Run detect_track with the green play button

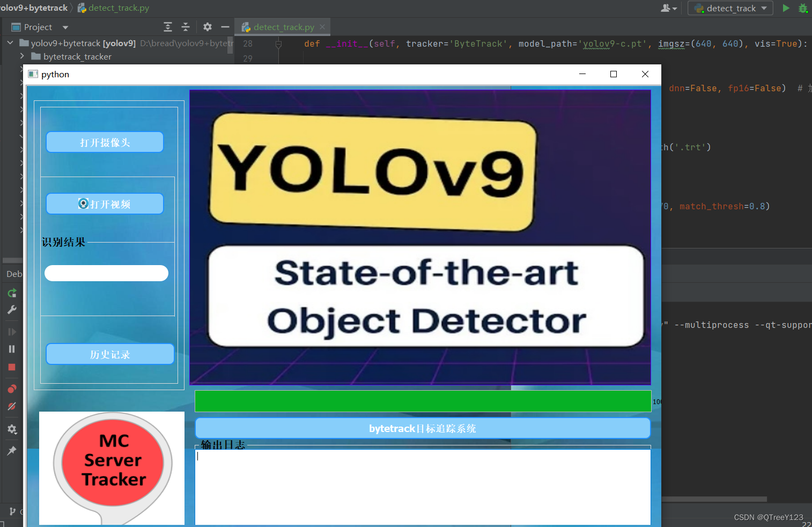pyautogui.click(x=786, y=8)
